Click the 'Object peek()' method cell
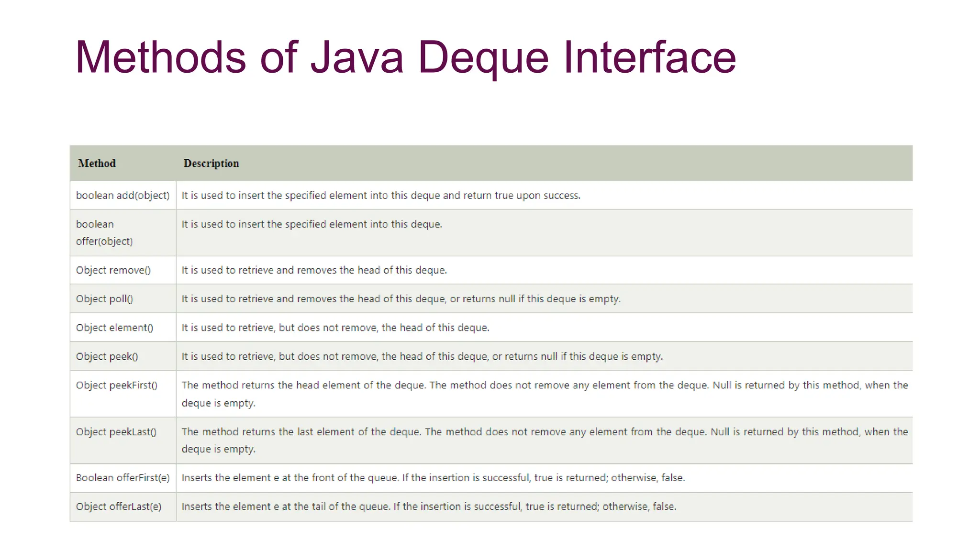 click(123, 356)
